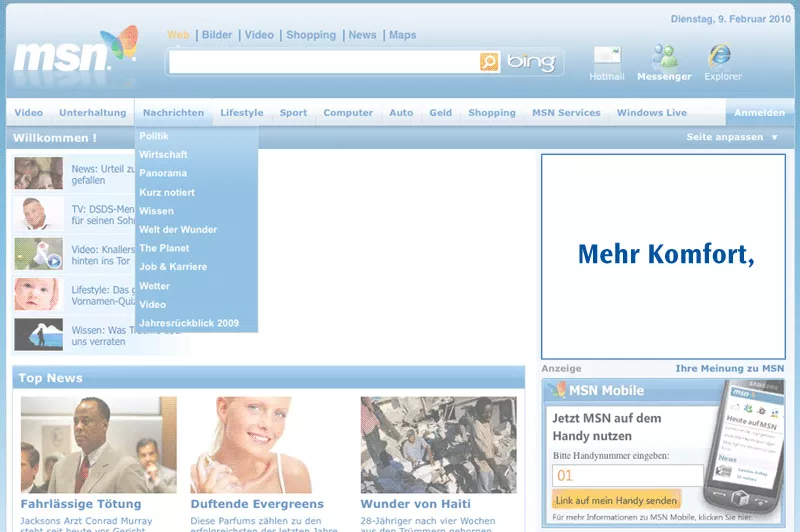Select the Web search tab
Screen dimensions: 800x532
pos(178,35)
